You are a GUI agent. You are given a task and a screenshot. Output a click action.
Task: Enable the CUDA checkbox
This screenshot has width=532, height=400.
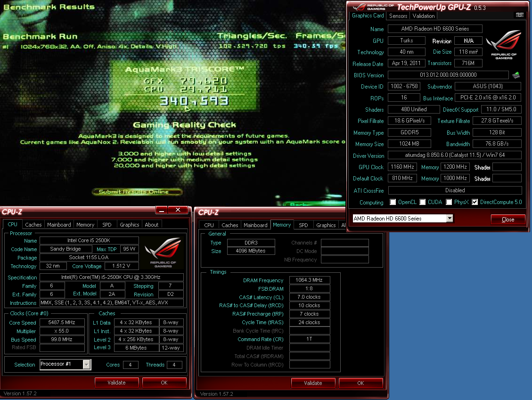tap(422, 202)
